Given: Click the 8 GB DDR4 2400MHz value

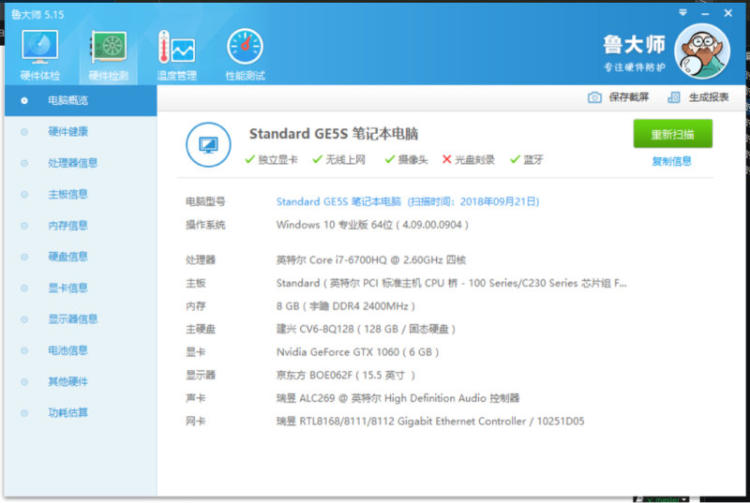Looking at the screenshot, I should [345, 306].
